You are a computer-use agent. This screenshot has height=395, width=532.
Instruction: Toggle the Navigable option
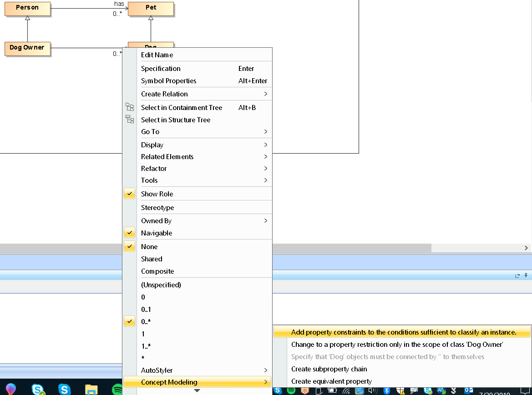(x=157, y=233)
